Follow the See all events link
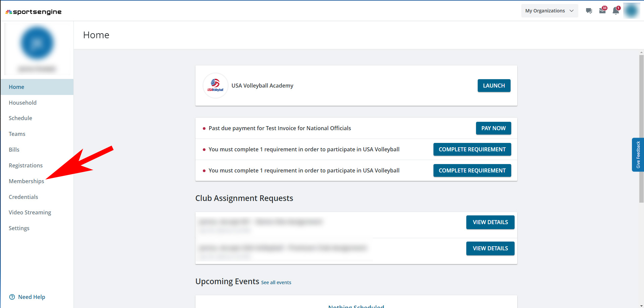The height and width of the screenshot is (308, 644). click(276, 283)
